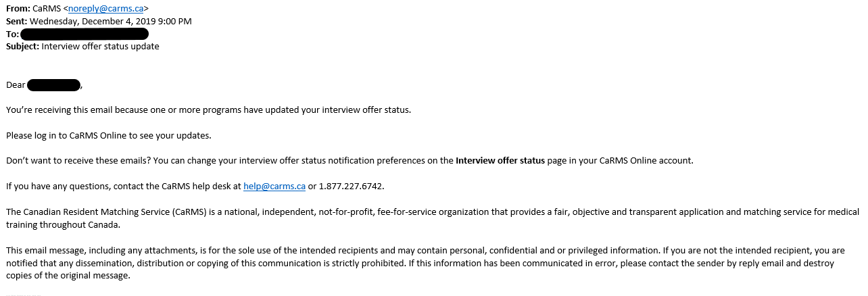Click the redacted recipient address in To field
Viewport: 868px width, 296px height.
click(x=85, y=34)
